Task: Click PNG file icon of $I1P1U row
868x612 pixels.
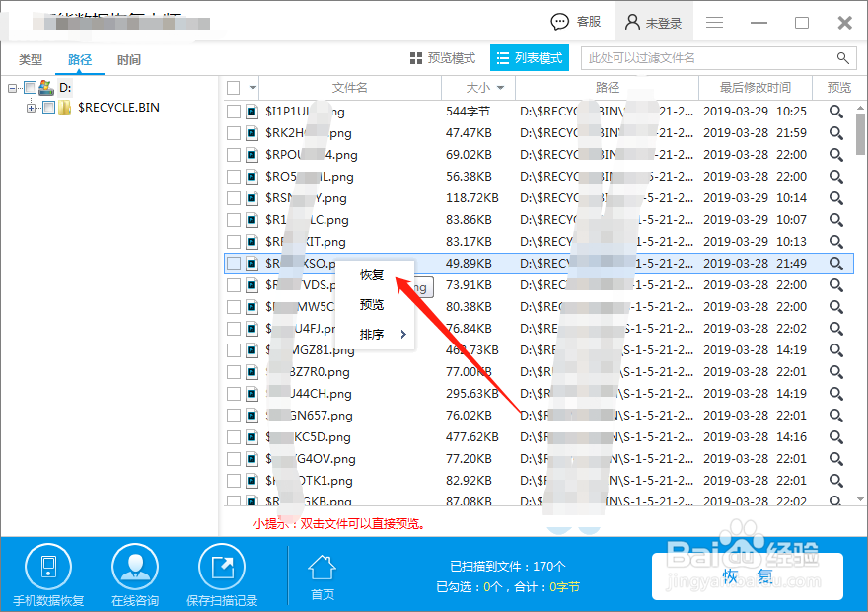Action: 252,112
